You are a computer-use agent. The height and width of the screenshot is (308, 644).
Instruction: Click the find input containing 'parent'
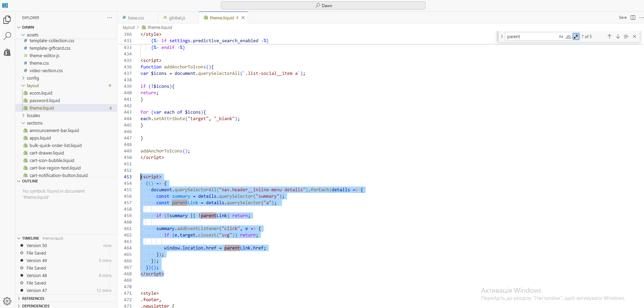click(531, 36)
